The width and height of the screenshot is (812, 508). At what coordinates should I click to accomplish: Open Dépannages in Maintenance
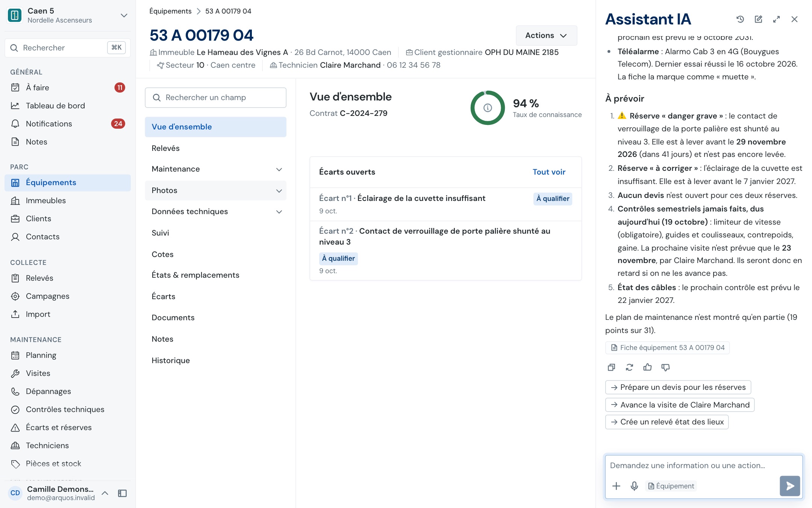[x=68, y=391]
